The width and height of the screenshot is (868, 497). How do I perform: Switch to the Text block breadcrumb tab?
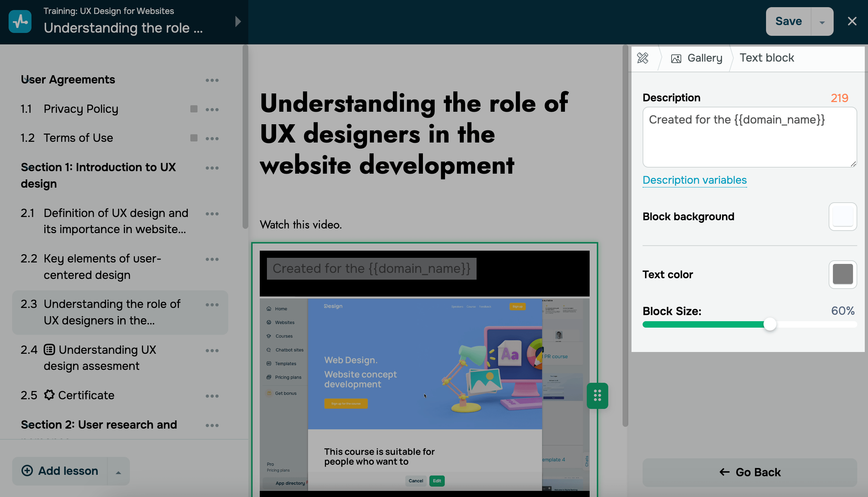coord(767,58)
